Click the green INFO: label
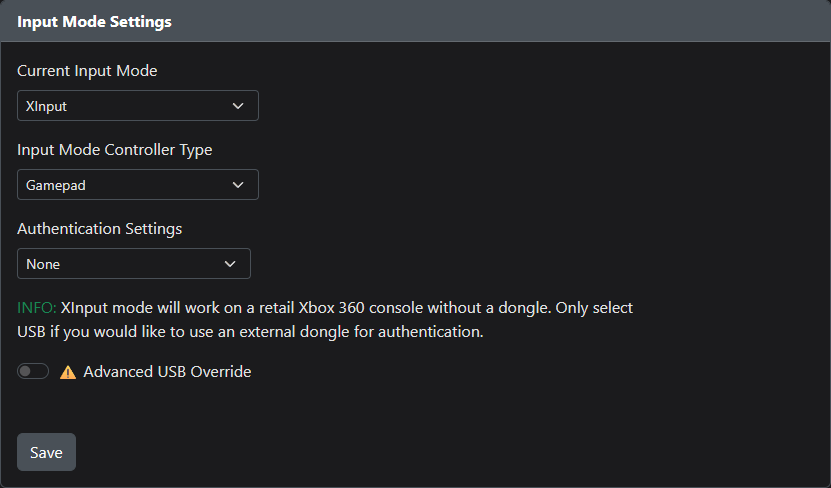This screenshot has height=488, width=831. click(37, 308)
